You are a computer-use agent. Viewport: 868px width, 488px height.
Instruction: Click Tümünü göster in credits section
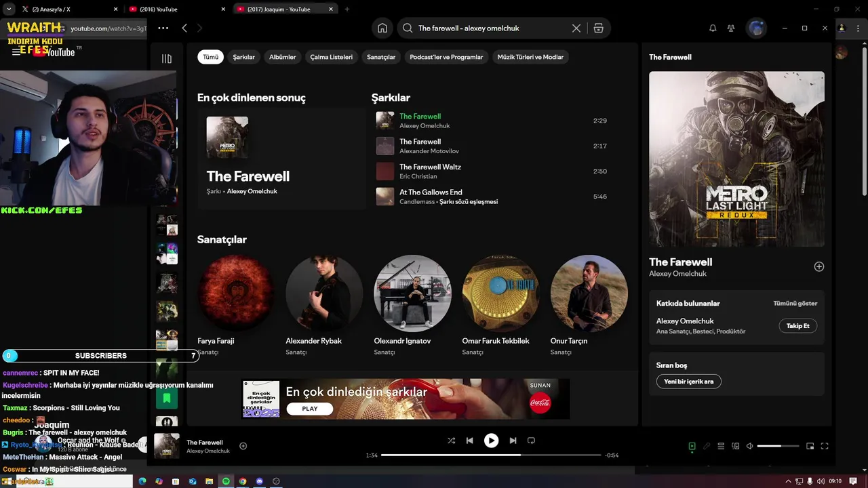point(795,304)
